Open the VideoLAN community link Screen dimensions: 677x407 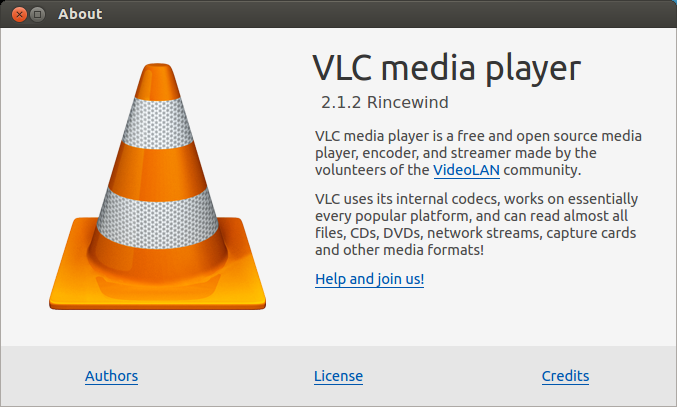tap(466, 170)
